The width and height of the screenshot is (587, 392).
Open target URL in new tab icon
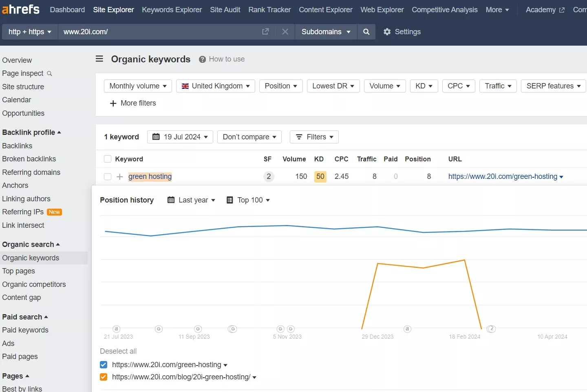click(265, 32)
